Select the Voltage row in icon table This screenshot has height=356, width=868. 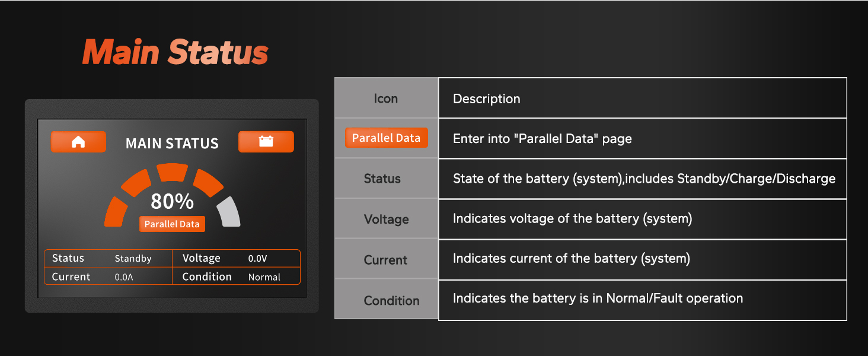591,219
